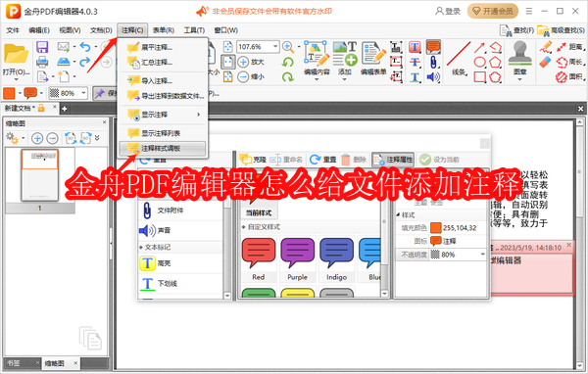Select the 面积 area measuring tool
The width and height of the screenshot is (588, 374).
pos(570,76)
